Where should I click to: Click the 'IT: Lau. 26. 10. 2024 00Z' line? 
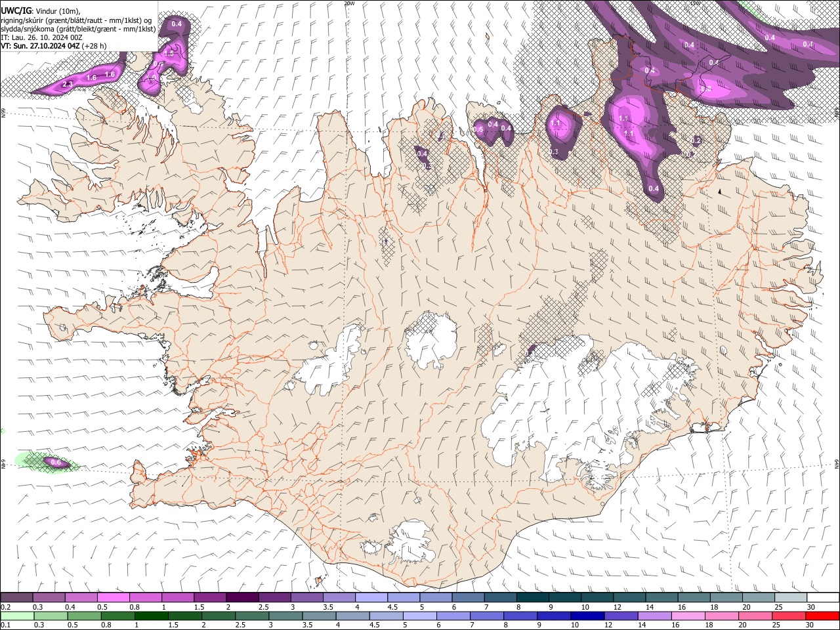tap(41, 37)
